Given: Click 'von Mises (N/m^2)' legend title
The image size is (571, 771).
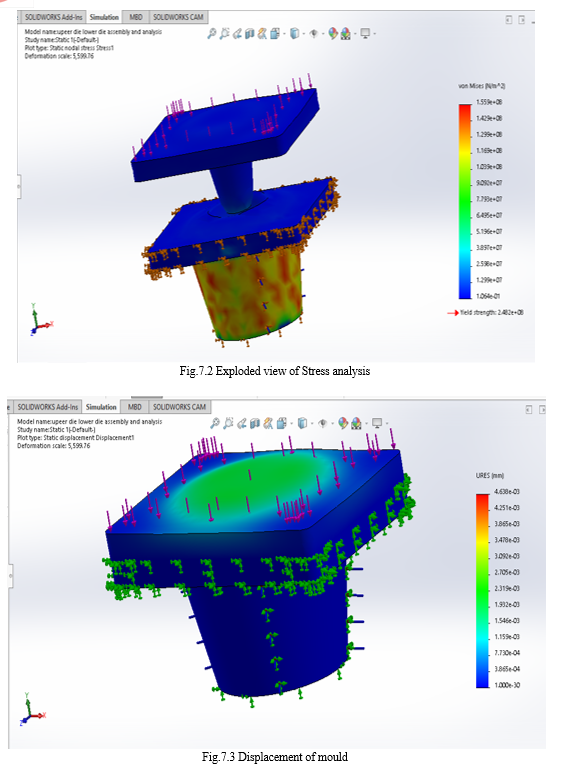Looking at the screenshot, I should (481, 86).
